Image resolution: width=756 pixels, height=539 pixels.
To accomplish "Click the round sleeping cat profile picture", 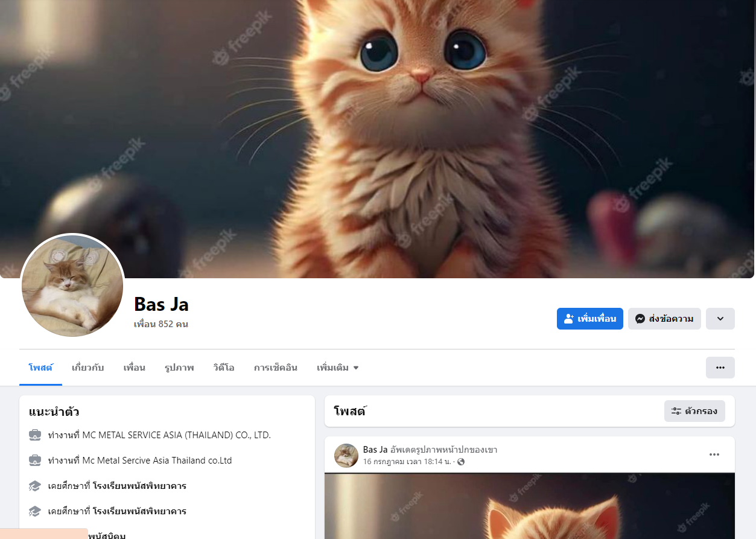I will click(x=72, y=285).
